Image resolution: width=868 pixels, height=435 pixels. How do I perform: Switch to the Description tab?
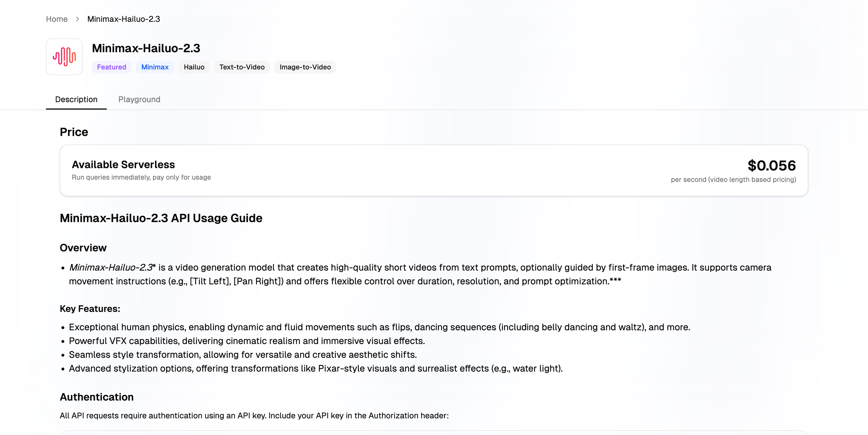[76, 99]
